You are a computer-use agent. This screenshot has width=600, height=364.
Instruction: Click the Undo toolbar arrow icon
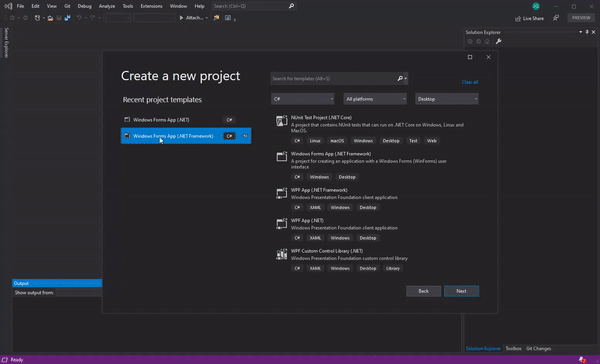(x=79, y=18)
